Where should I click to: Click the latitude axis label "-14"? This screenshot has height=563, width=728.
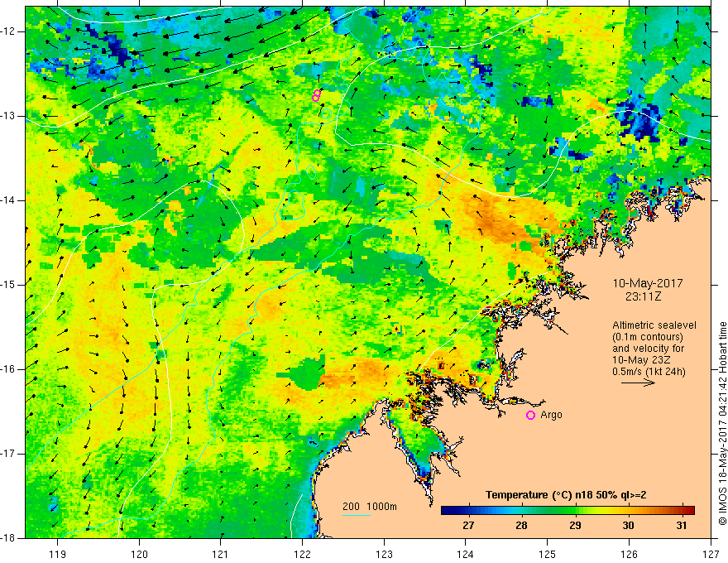8,200
